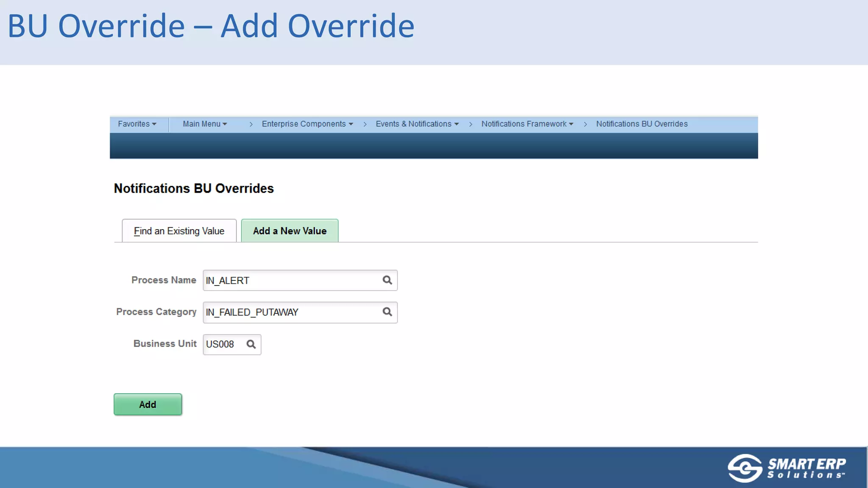Switch to Find an Existing Value tab

point(179,231)
